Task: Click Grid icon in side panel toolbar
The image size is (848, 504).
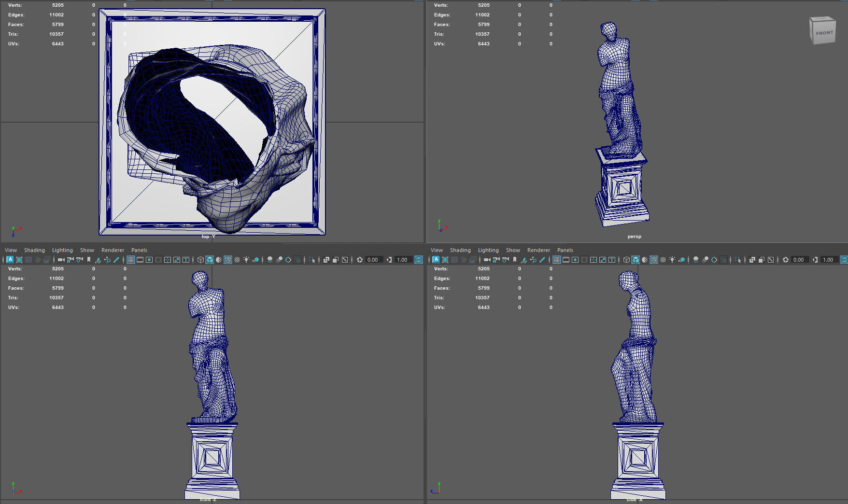Action: click(x=557, y=260)
